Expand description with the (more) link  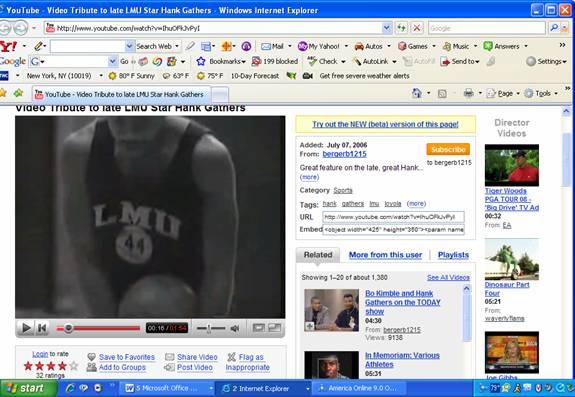pos(310,177)
